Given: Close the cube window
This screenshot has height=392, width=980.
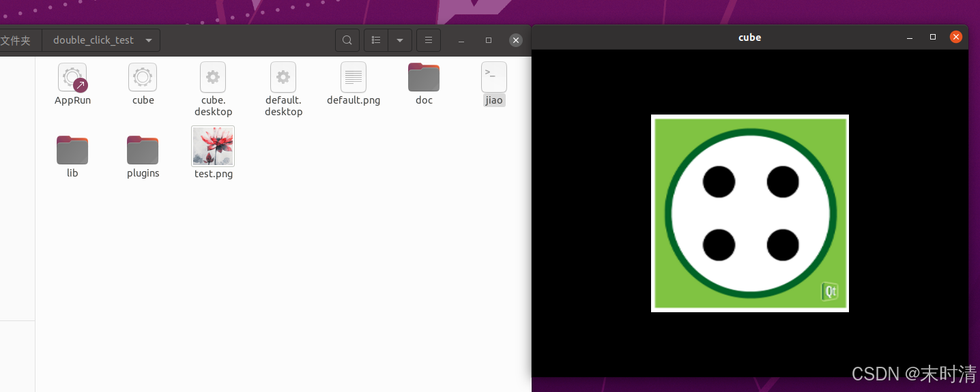Looking at the screenshot, I should (x=956, y=37).
